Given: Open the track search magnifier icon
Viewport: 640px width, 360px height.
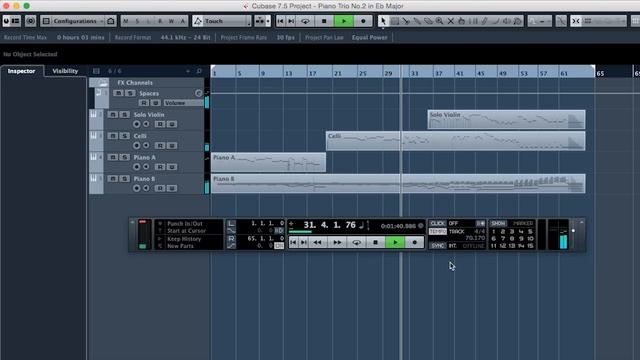Looking at the screenshot, I should pyautogui.click(x=199, y=71).
